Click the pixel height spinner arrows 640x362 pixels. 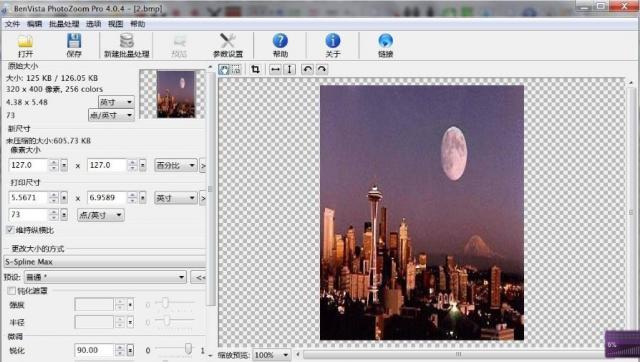pyautogui.click(x=132, y=165)
